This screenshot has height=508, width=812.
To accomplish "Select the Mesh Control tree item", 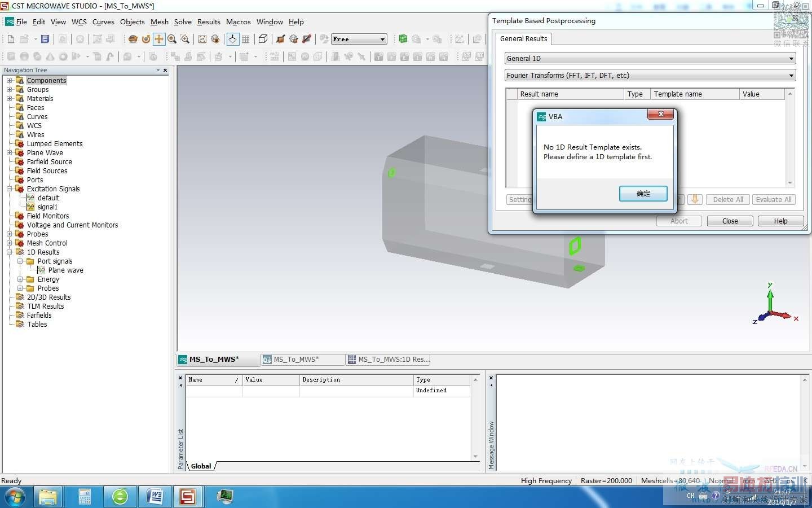I will point(47,243).
